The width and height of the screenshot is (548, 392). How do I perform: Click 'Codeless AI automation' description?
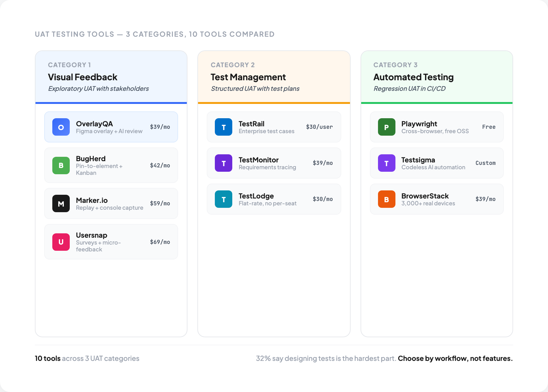pyautogui.click(x=433, y=167)
